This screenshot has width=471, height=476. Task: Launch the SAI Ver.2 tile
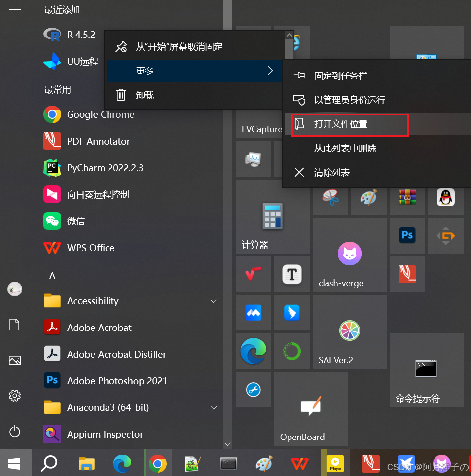[350, 332]
